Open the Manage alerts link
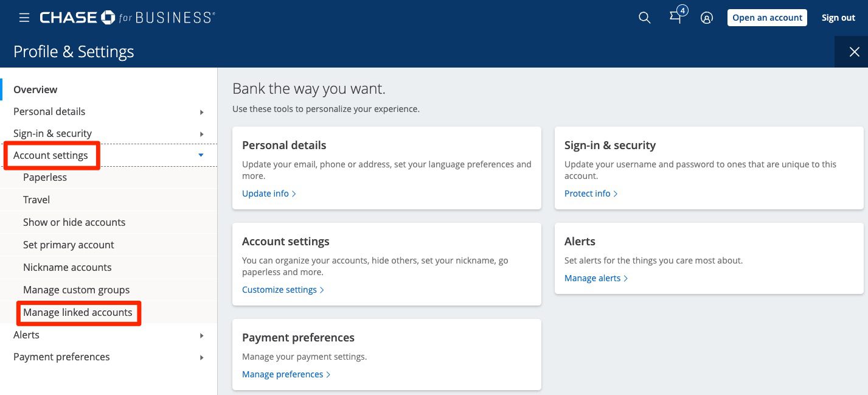Screen dimensions: 868x395 592,278
